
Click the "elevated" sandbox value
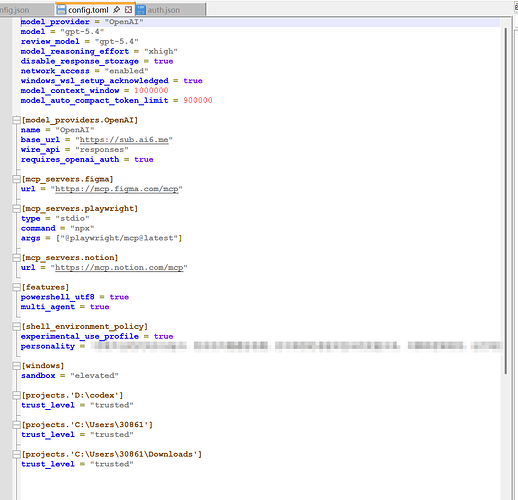(94, 376)
